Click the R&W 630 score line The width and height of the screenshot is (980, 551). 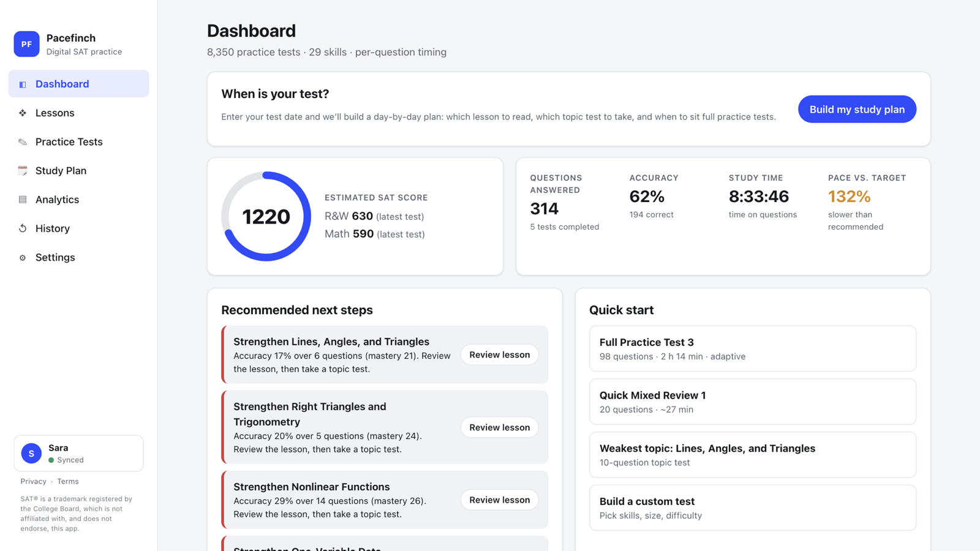coord(374,216)
